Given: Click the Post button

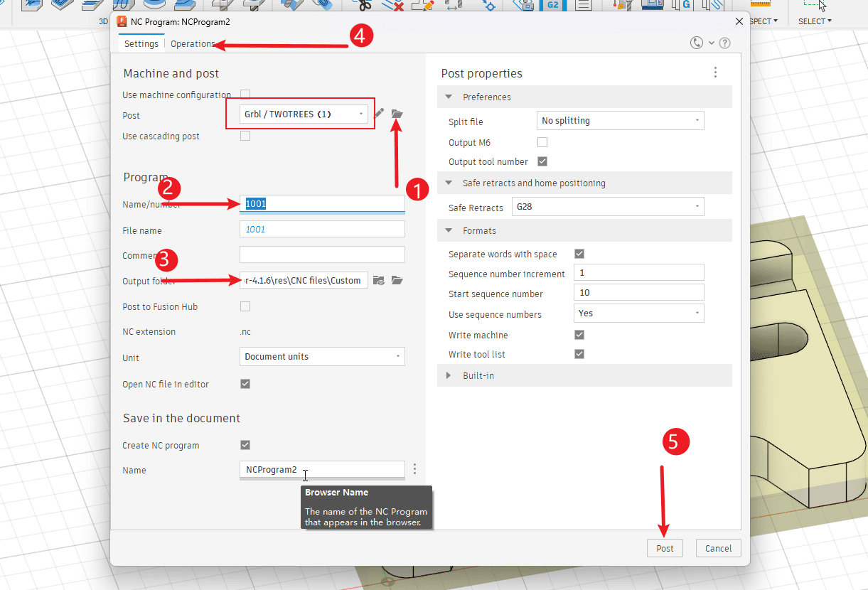Looking at the screenshot, I should click(665, 548).
